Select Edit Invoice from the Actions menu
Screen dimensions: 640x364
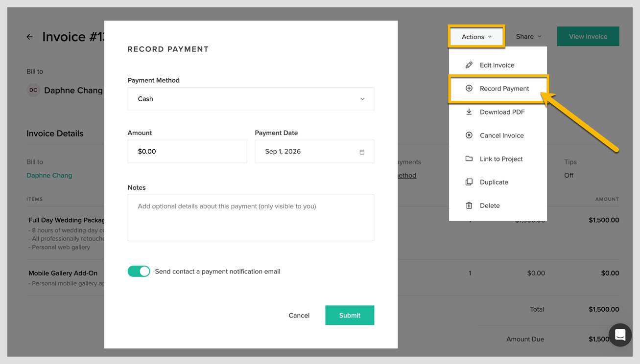tap(498, 65)
